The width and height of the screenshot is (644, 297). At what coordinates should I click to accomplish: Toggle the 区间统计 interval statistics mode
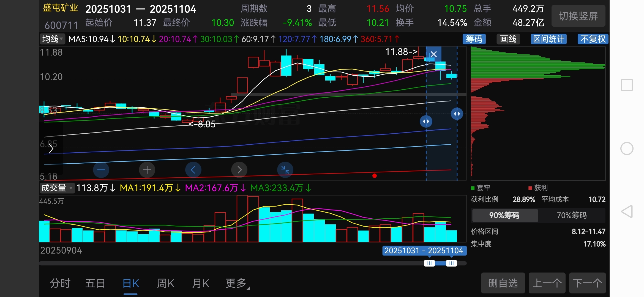[549, 39]
